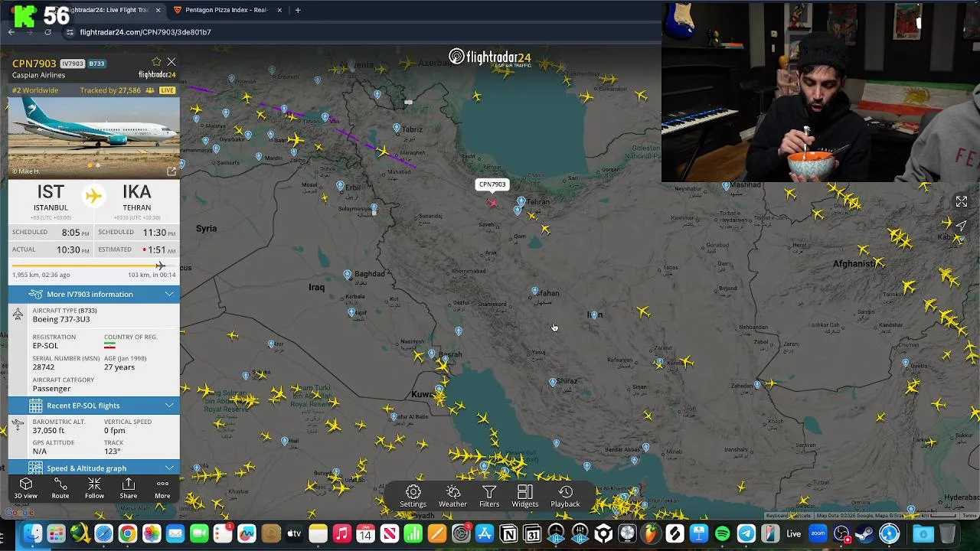Click the registration EP-SOL
This screenshot has width=980, height=551.
point(45,346)
